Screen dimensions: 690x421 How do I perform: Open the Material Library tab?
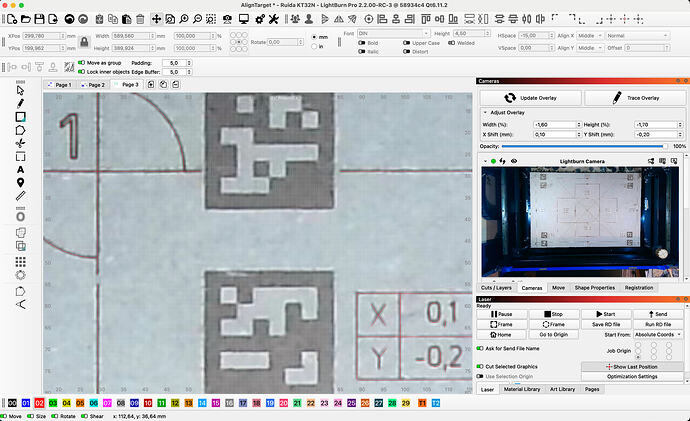521,389
